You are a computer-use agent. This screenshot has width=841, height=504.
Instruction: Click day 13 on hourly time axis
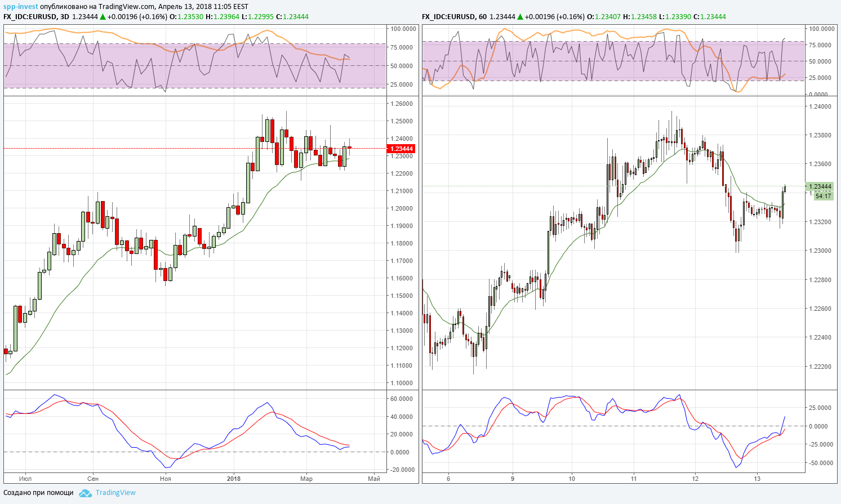[757, 479]
